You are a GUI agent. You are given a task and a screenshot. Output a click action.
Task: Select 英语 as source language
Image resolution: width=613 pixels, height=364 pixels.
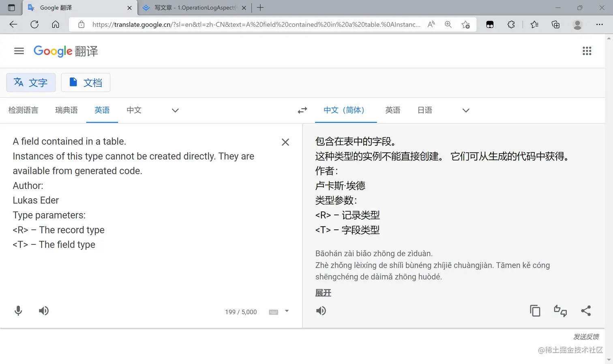[x=102, y=110]
